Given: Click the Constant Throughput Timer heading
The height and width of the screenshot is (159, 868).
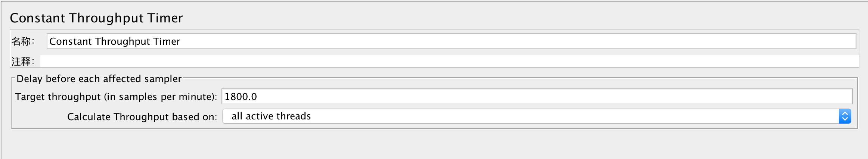Looking at the screenshot, I should 96,18.
